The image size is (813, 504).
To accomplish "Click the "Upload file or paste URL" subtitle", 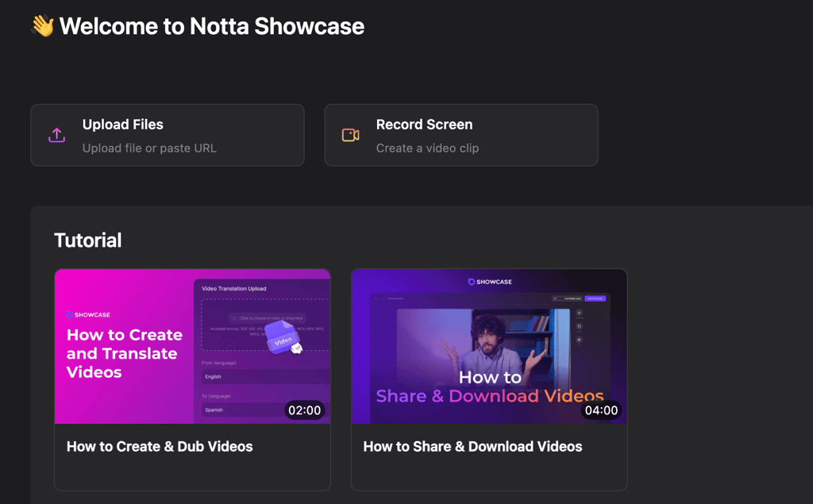I will click(149, 148).
